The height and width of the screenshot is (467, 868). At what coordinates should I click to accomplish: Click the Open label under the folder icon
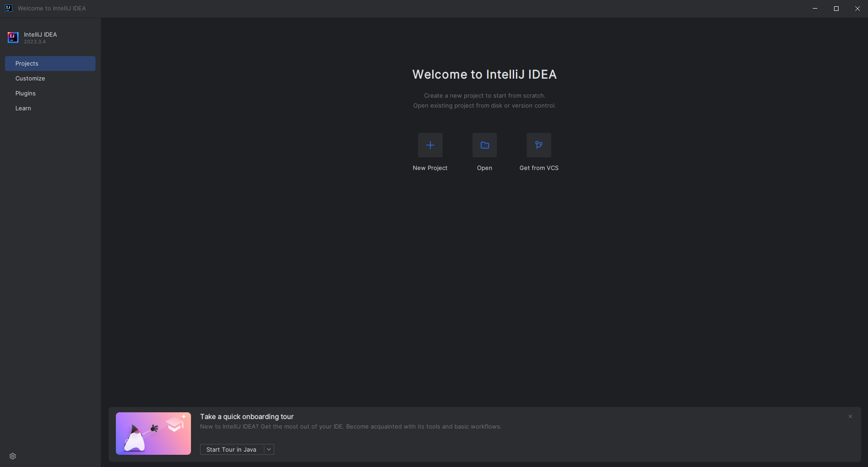[484, 168]
